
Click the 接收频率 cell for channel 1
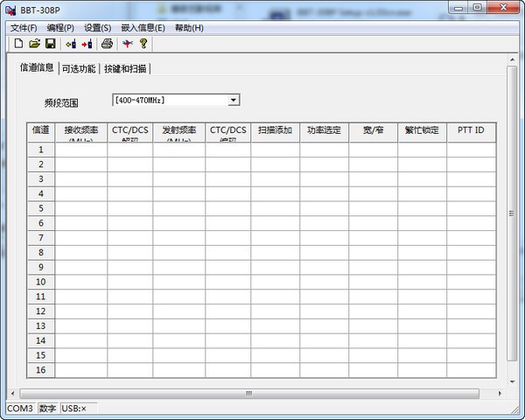pos(81,150)
